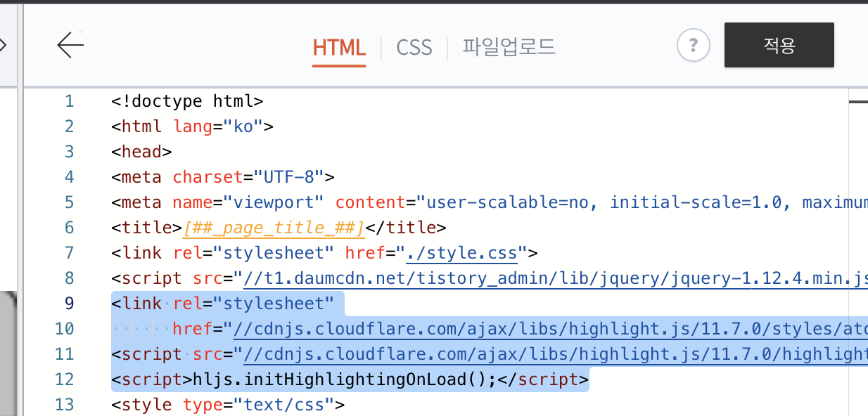Click the highlight.js script src URL on line 11
Viewport: 868px width, 416px height.
pyautogui.click(x=555, y=354)
